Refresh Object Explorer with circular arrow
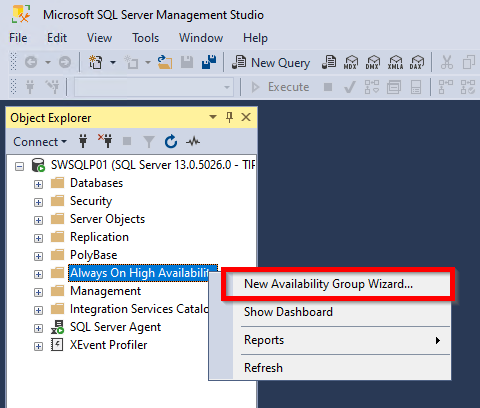 [x=171, y=141]
